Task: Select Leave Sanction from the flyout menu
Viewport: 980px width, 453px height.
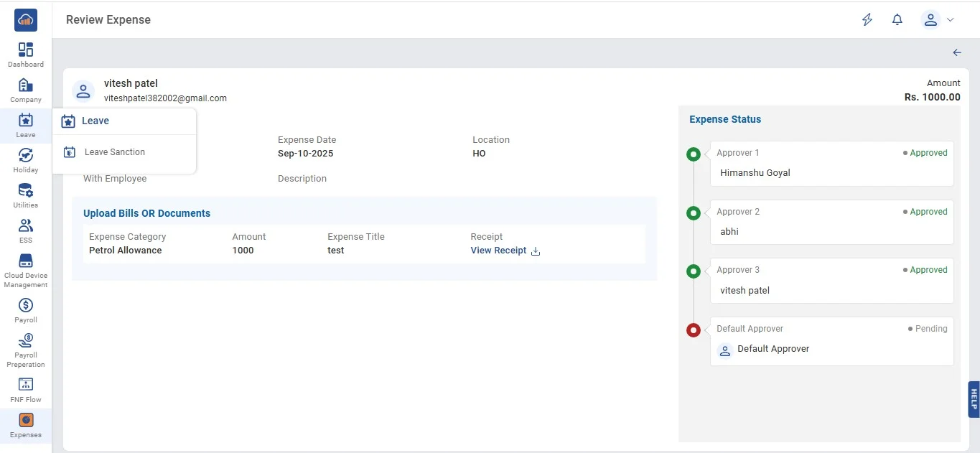Action: pos(115,152)
